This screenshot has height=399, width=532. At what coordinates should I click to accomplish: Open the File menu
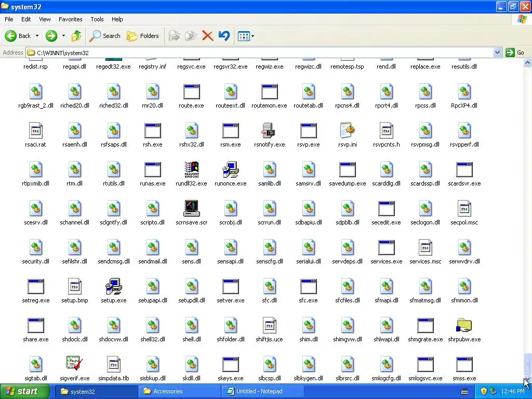click(x=9, y=19)
